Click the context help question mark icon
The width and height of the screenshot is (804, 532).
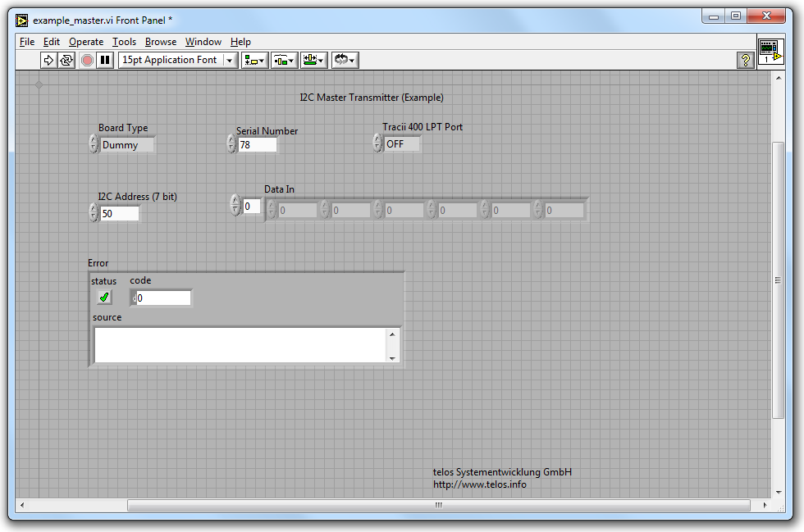pyautogui.click(x=745, y=60)
